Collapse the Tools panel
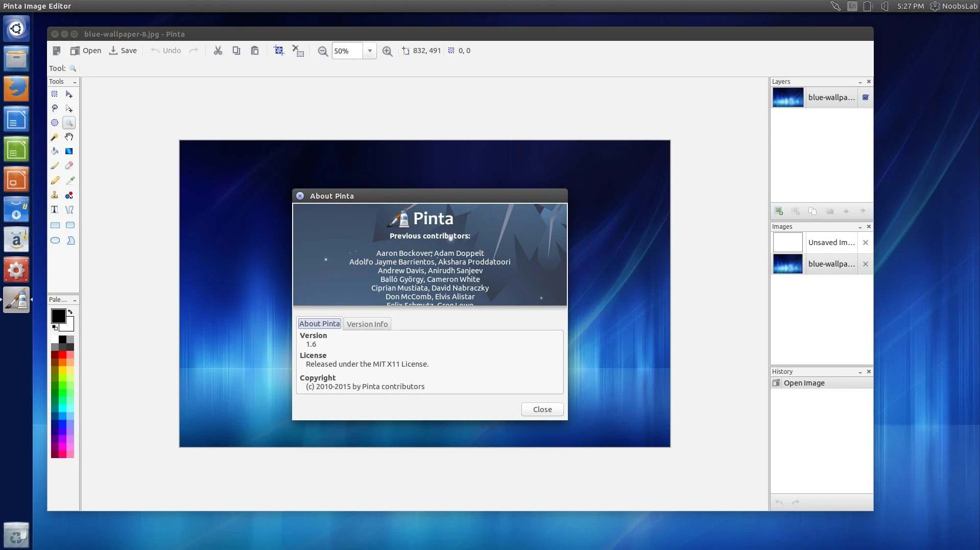980x550 pixels. 75,82
